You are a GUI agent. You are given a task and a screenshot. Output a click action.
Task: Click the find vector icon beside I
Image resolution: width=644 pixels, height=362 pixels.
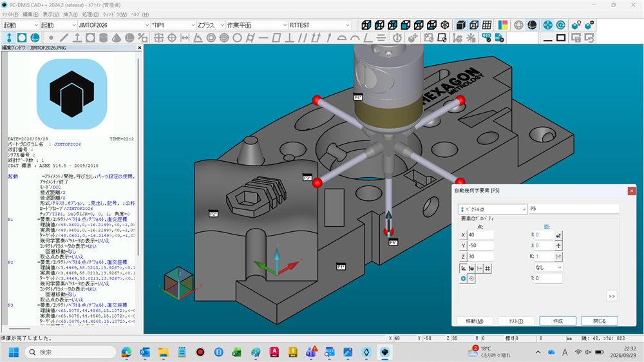coord(558,235)
